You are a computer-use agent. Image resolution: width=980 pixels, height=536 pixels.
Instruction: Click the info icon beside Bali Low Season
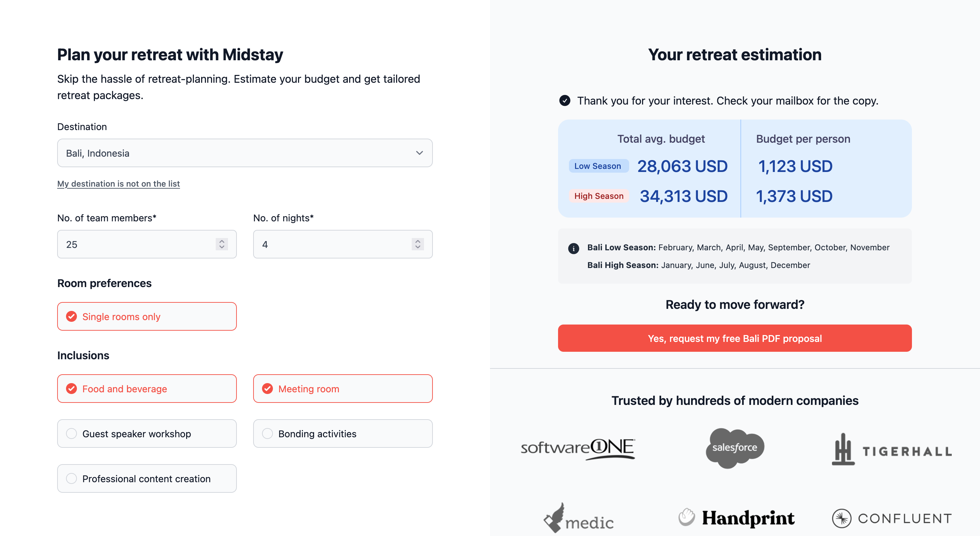pos(573,248)
